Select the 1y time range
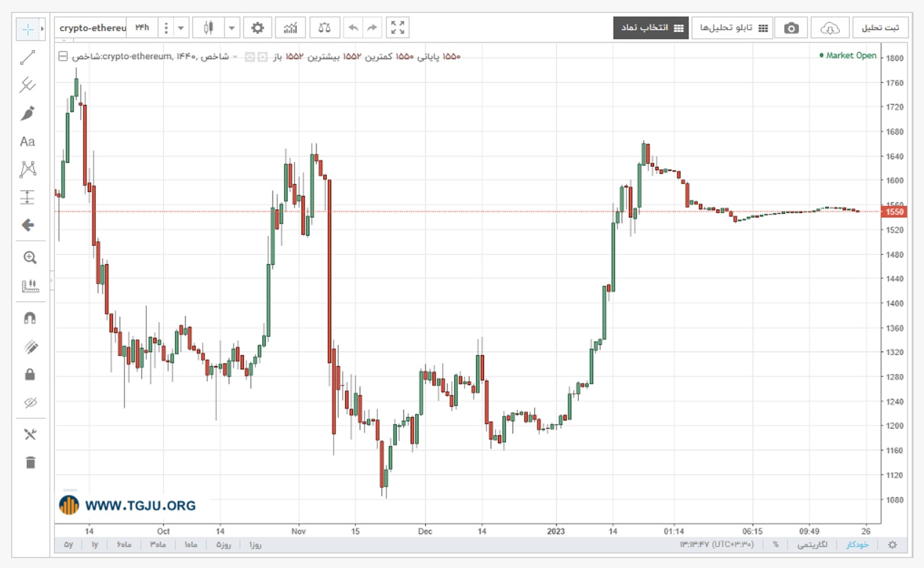Screen dimensions: 924x568 click(x=95, y=545)
